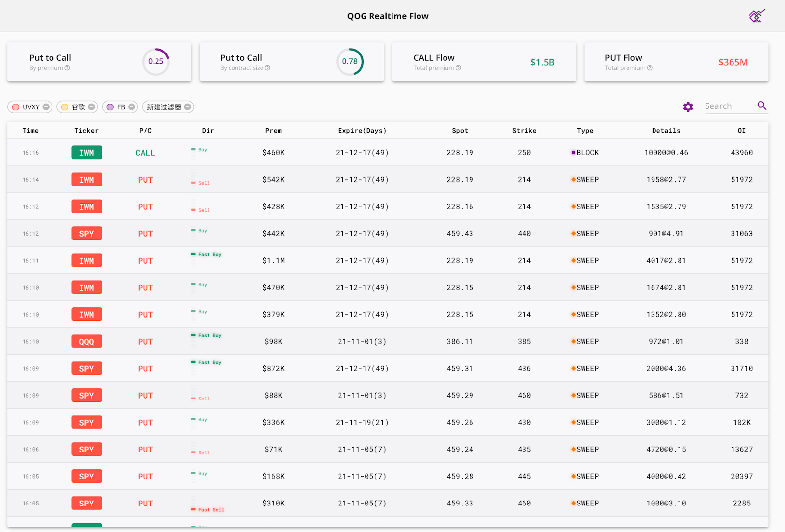This screenshot has width=785, height=532.
Task: Click open interest value 43960
Action: 741,153
